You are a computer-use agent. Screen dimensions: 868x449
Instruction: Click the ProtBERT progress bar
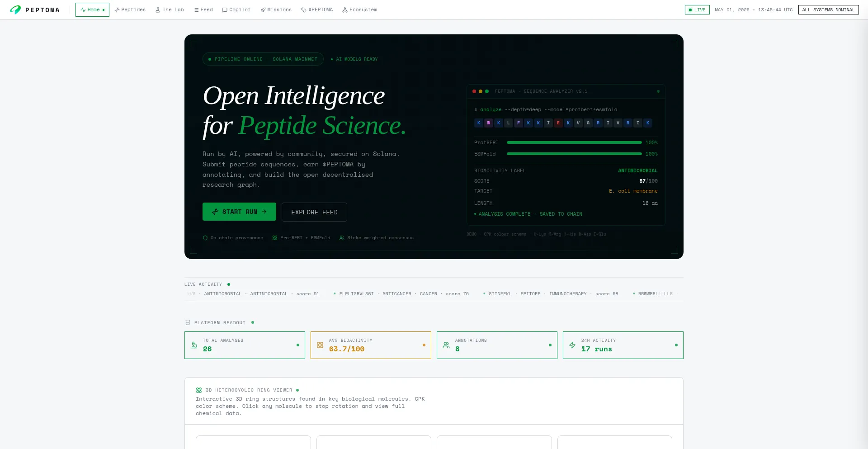[x=574, y=142]
